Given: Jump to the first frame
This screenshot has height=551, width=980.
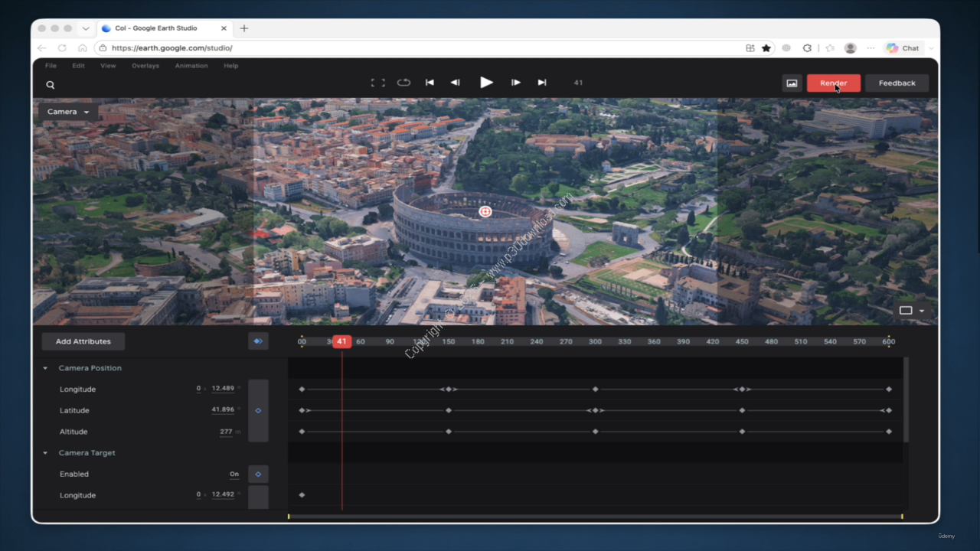Looking at the screenshot, I should click(430, 83).
